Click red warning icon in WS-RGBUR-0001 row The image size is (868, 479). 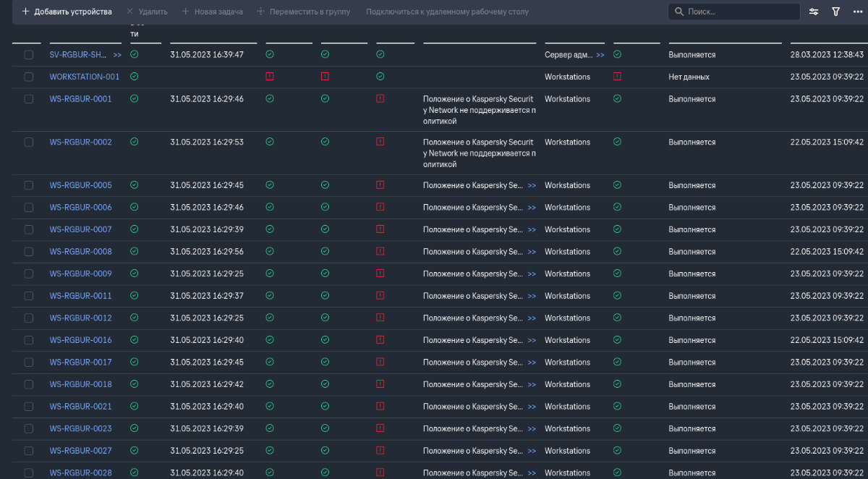[x=380, y=98]
